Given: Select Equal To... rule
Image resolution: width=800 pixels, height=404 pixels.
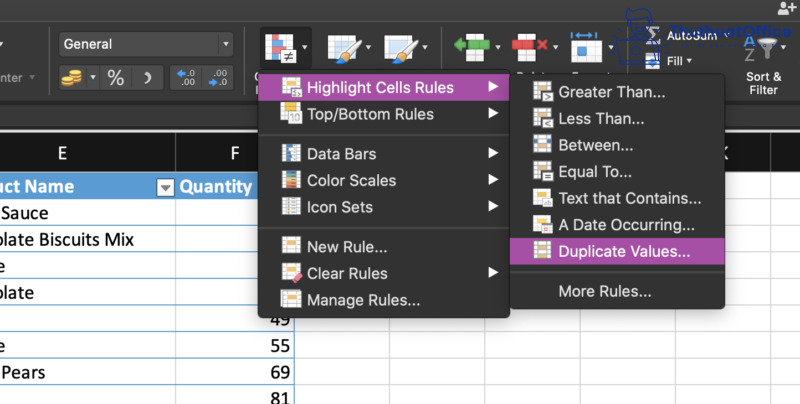Looking at the screenshot, I should [617, 171].
